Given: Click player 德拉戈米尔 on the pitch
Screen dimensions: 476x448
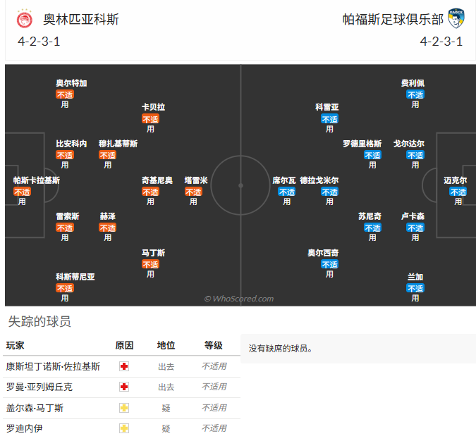Looking at the screenshot, I should point(319,180).
